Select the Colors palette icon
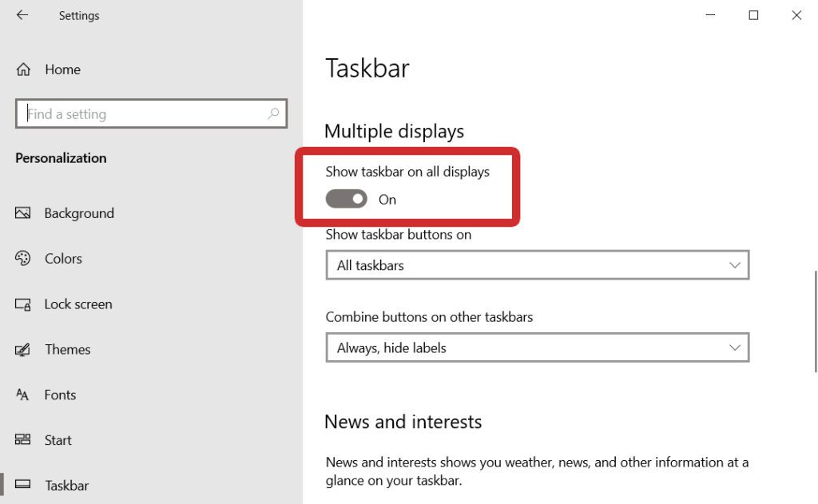 click(24, 258)
